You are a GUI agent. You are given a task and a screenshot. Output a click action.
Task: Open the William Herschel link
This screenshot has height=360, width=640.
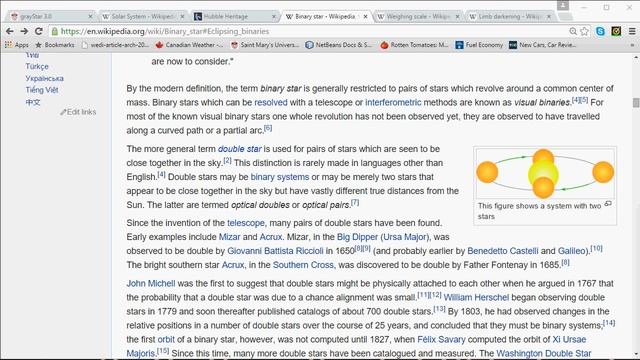476,298
